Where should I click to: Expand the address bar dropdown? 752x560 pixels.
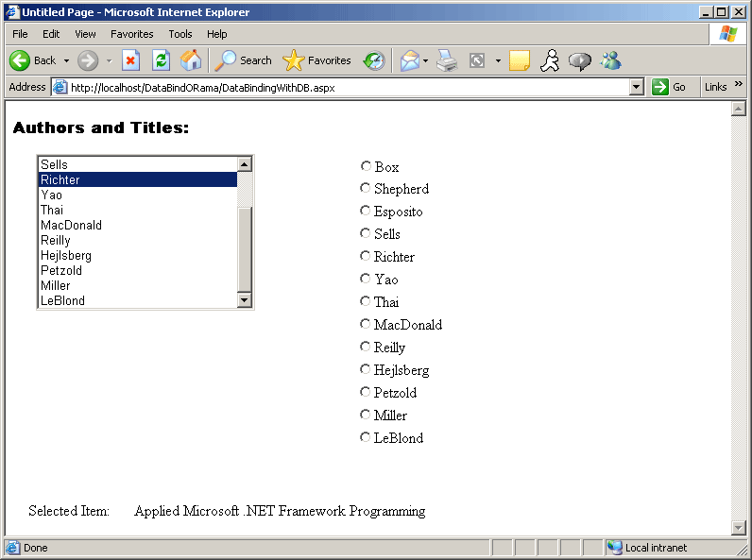636,87
